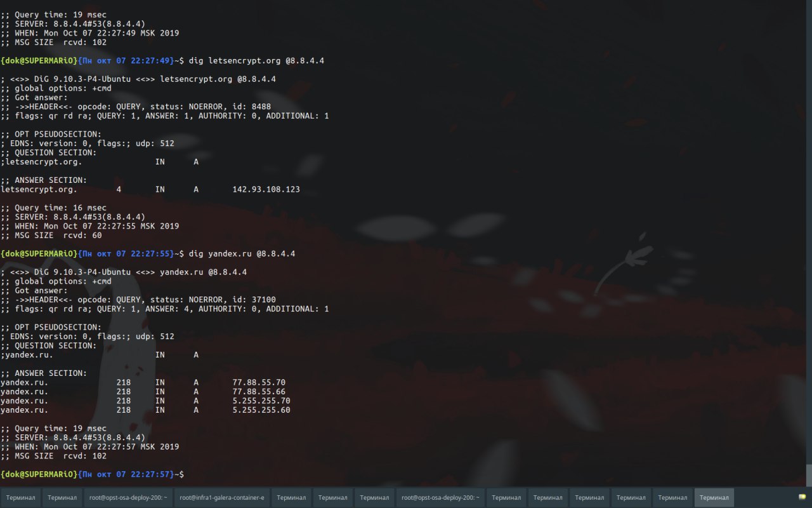This screenshot has width=812, height=508.
Task: Click the empty prompt line timestamped 22:27:57
Action: point(93,474)
